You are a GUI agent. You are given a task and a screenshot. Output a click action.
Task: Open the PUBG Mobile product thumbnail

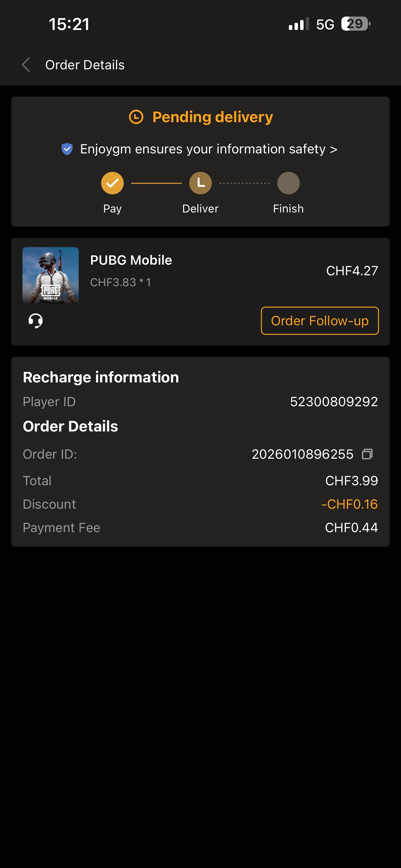pos(51,275)
